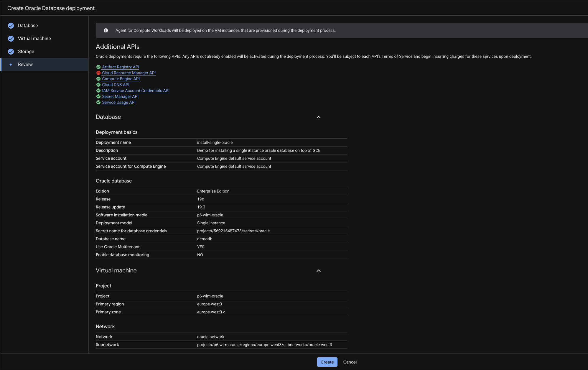Click the red status icon beside Cloud Resource Manager API
Screen dimensions: 588x370
[98, 73]
